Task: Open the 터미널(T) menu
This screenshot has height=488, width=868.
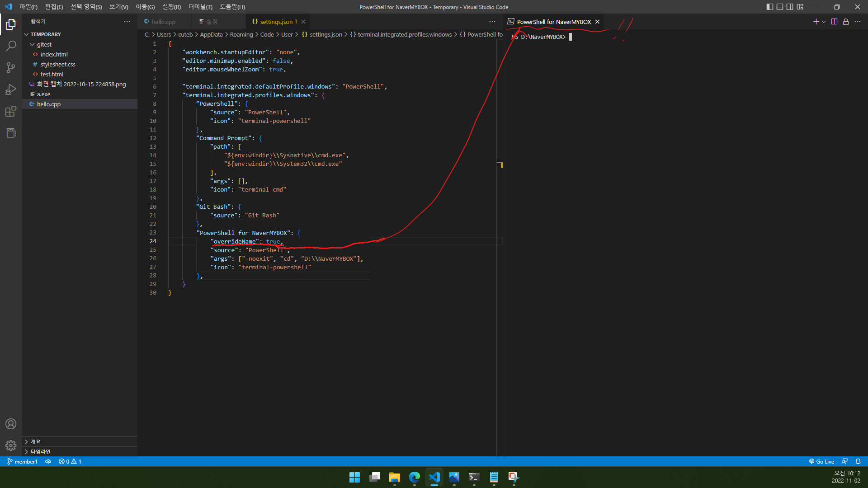Action: coord(200,7)
